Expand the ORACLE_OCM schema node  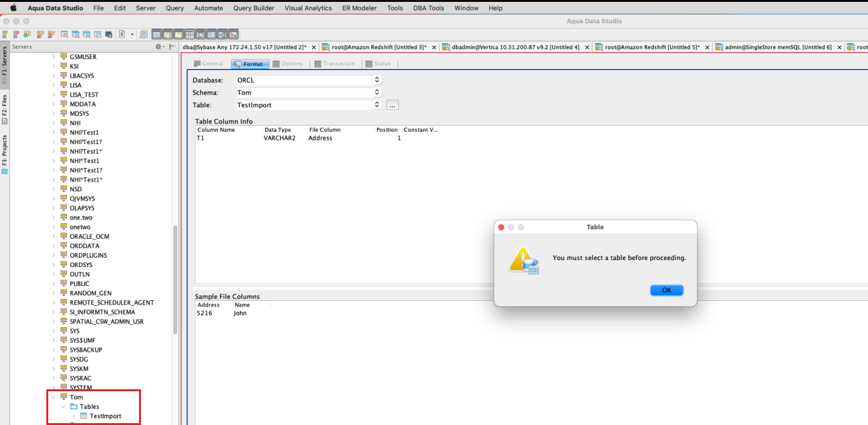coord(53,237)
